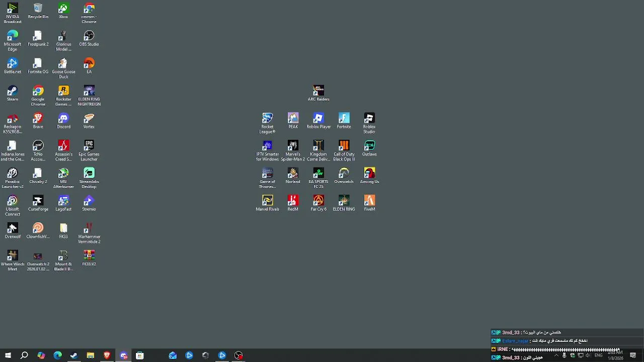Open the OBS Studio desktop shortcut
This screenshot has width=644, height=362.
click(x=89, y=39)
